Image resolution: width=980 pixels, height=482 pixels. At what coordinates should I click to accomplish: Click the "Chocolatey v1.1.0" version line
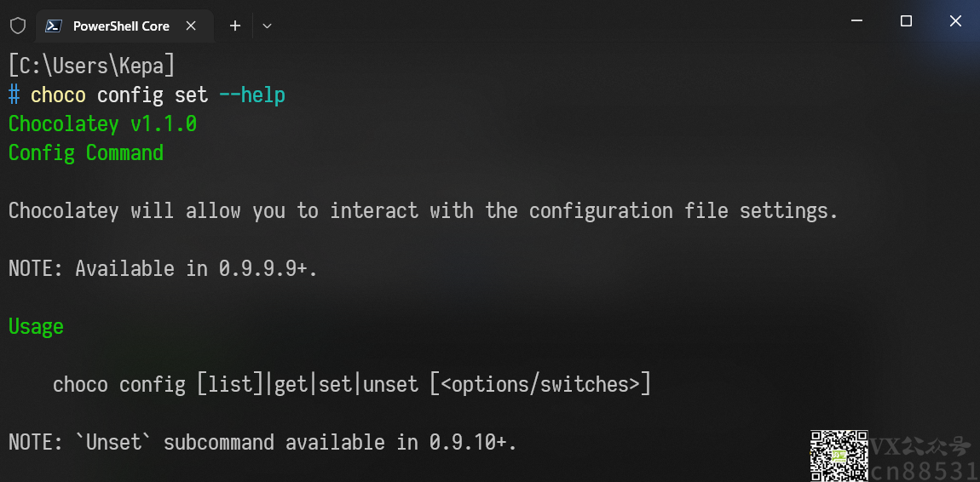click(102, 123)
